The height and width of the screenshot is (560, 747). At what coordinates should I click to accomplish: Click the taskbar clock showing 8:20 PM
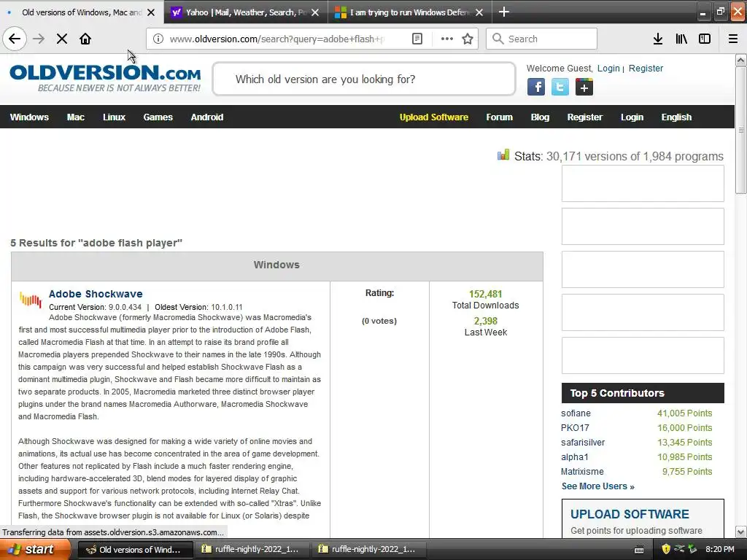pos(719,549)
